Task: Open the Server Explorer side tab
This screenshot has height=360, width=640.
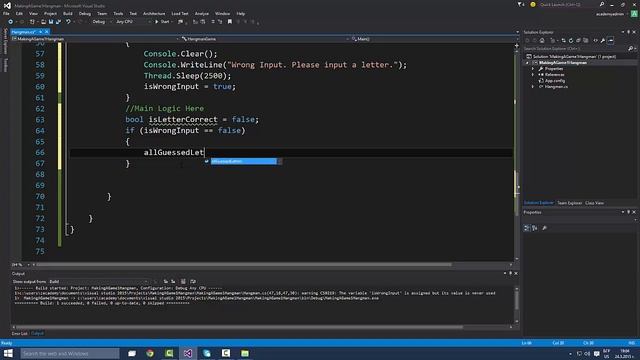Action: (5, 41)
